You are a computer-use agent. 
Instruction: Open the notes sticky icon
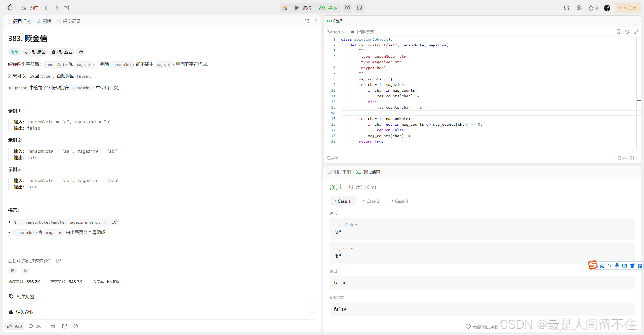359,8
